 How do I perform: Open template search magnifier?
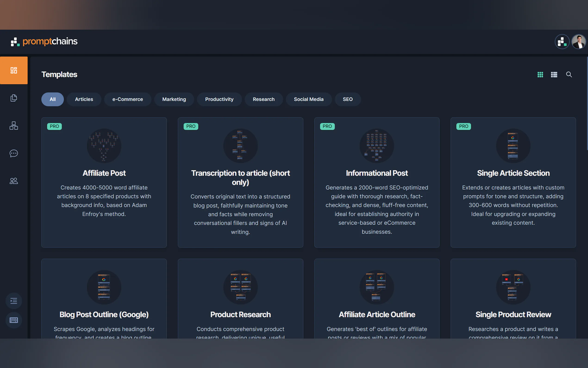pyautogui.click(x=569, y=74)
